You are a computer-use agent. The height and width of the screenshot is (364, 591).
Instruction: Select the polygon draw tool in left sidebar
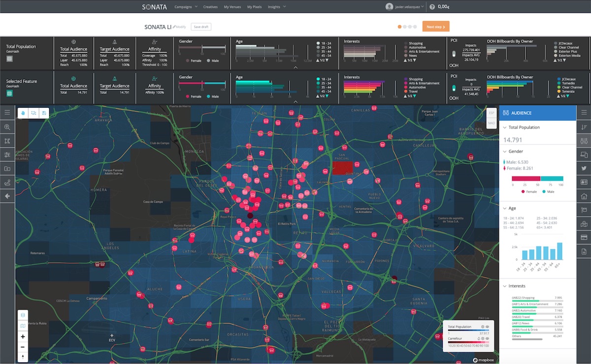tap(7, 141)
